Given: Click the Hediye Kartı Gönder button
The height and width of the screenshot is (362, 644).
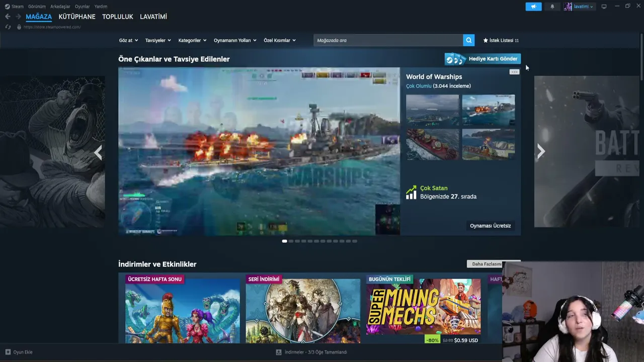Looking at the screenshot, I should click(482, 59).
